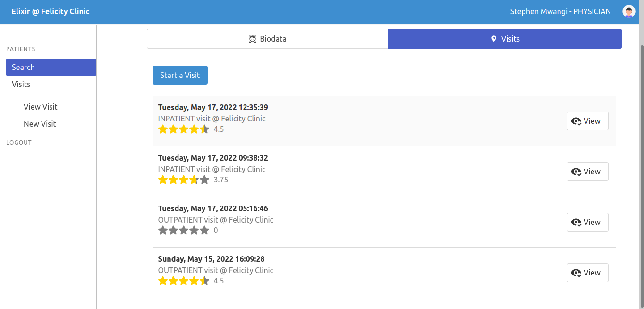Click the half fifth star of May 15 visit
The height and width of the screenshot is (309, 644).
[x=204, y=281]
